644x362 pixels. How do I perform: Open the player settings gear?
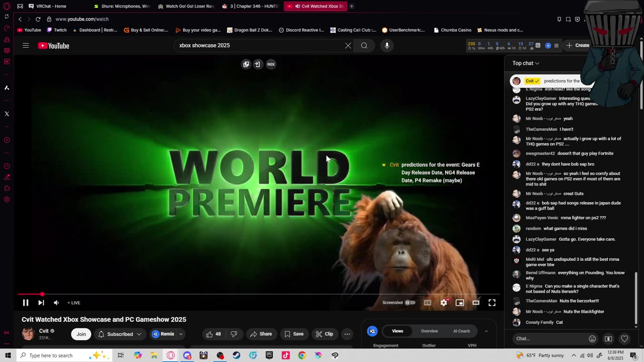coord(444,303)
